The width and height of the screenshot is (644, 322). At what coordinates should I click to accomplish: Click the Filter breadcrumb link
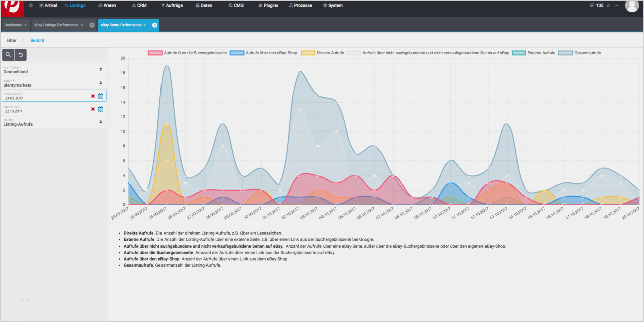point(11,40)
